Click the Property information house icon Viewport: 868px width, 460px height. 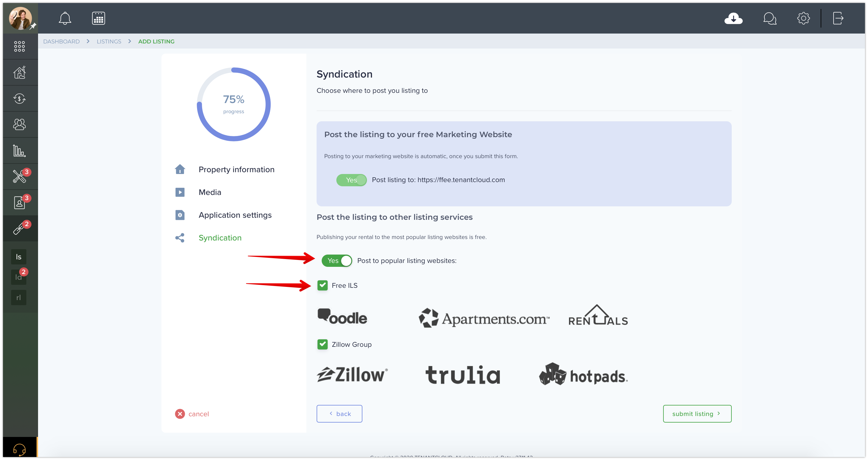coord(180,169)
